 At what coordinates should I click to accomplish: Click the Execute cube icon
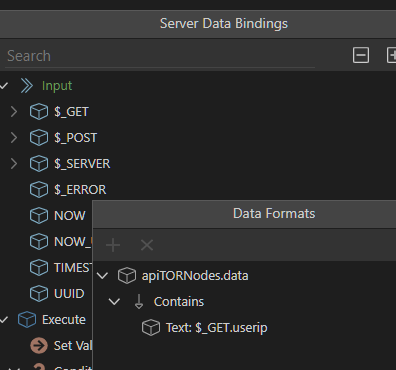tap(27, 320)
